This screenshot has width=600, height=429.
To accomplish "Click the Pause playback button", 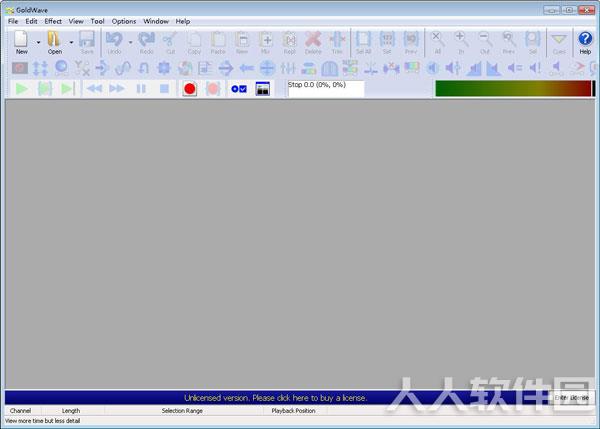I will 141,89.
